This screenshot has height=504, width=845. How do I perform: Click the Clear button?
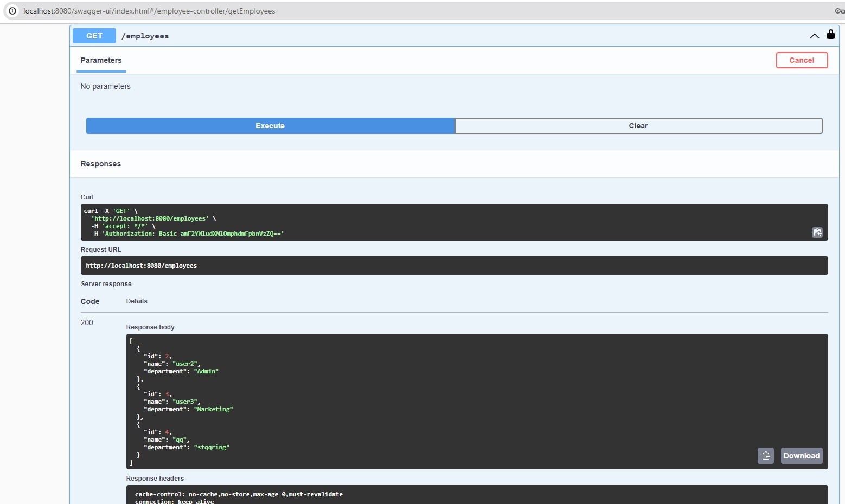(638, 126)
